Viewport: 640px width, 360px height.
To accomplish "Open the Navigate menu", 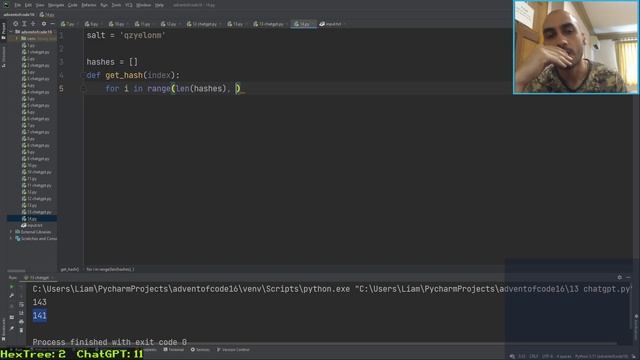I will (x=56, y=5).
